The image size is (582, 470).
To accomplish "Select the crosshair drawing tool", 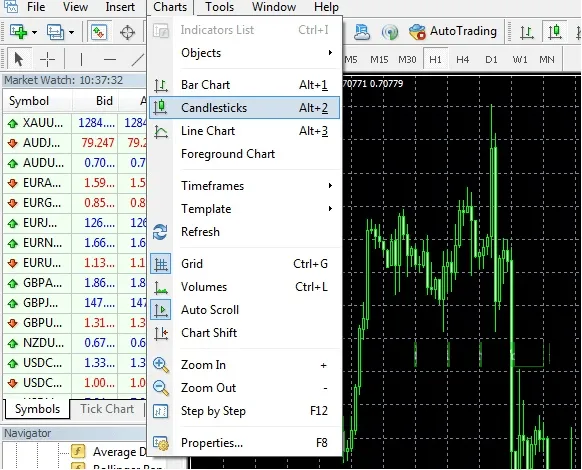I will pos(47,59).
